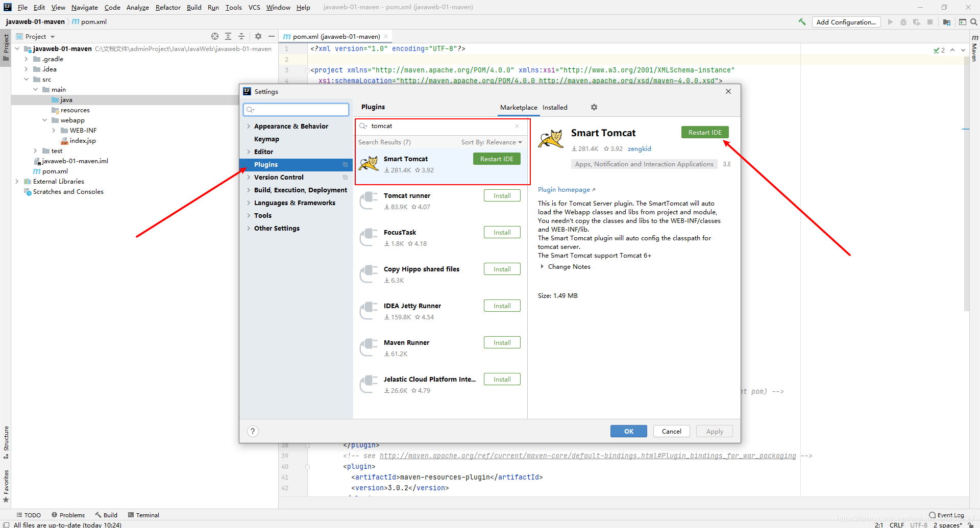The width and height of the screenshot is (980, 528).
Task: Install the Tomcat runner plugin
Action: pyautogui.click(x=502, y=195)
